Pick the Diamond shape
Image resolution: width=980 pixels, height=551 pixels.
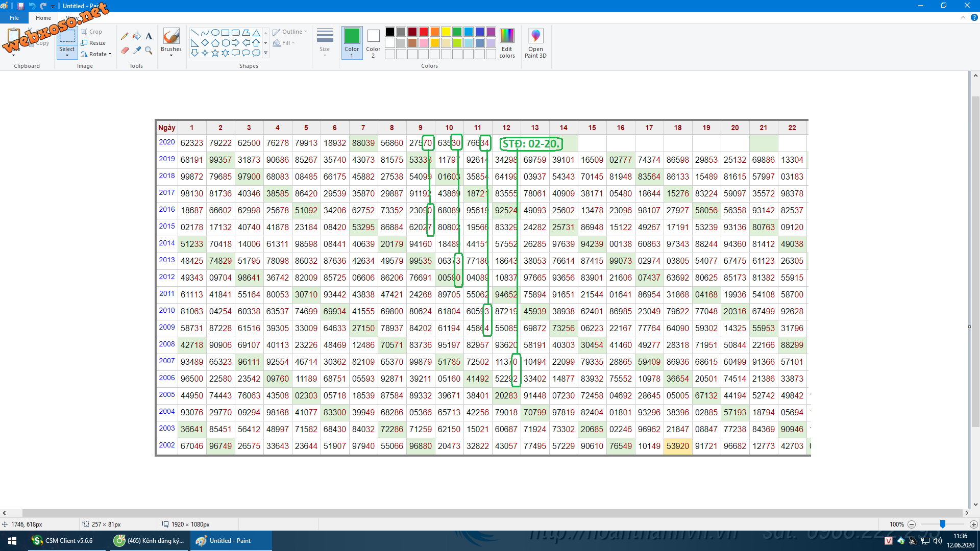point(205,42)
